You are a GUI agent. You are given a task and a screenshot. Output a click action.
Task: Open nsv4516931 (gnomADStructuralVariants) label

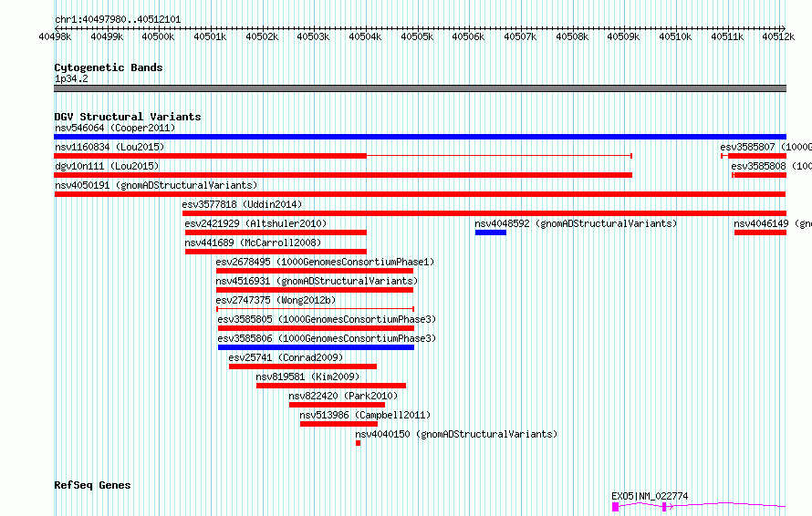[317, 281]
